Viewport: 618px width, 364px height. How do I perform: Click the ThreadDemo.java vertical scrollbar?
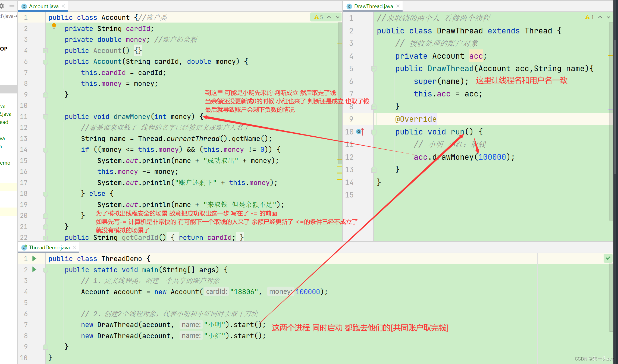611,297
